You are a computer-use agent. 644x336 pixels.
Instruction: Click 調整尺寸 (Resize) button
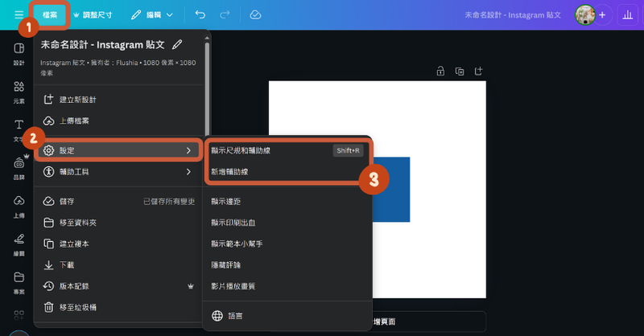95,14
